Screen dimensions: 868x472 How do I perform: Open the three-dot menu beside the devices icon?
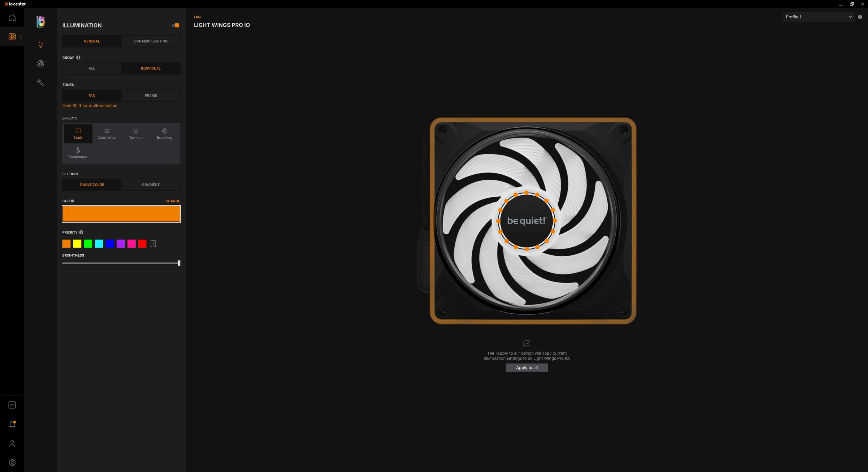(21, 37)
